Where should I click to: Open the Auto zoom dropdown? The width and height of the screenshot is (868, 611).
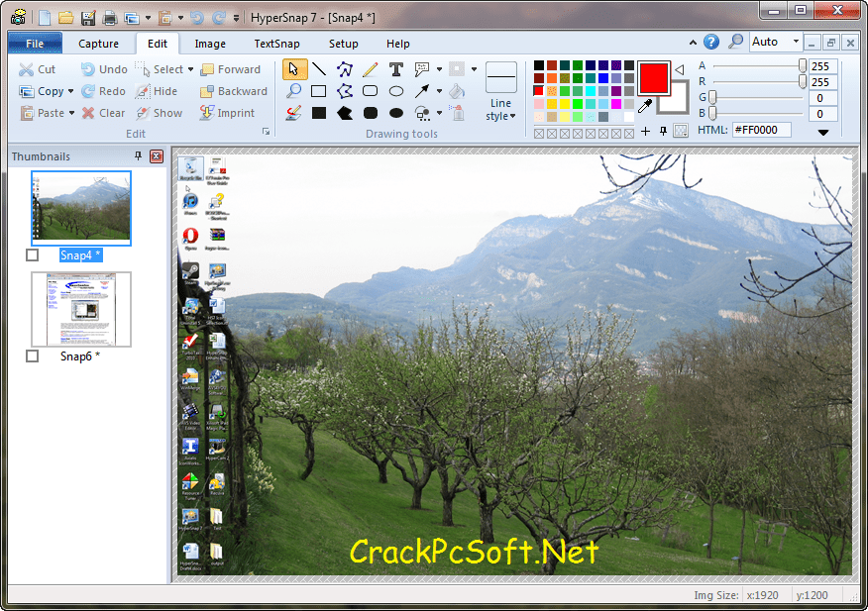click(796, 42)
